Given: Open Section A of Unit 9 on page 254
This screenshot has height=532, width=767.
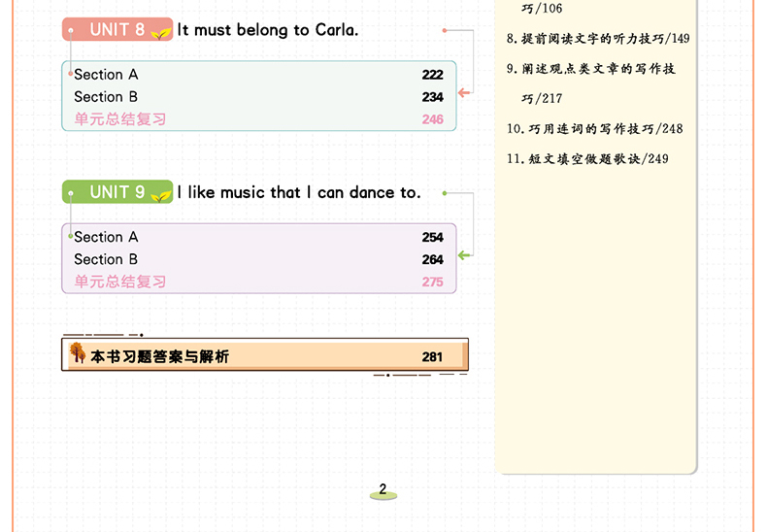Looking at the screenshot, I should (x=107, y=237).
